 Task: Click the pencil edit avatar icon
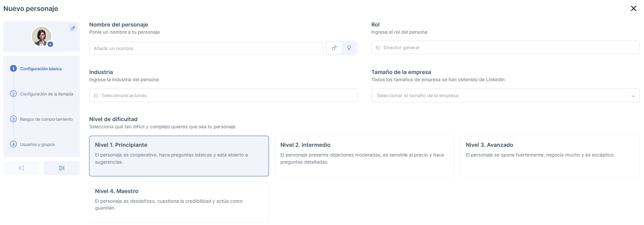[73, 28]
